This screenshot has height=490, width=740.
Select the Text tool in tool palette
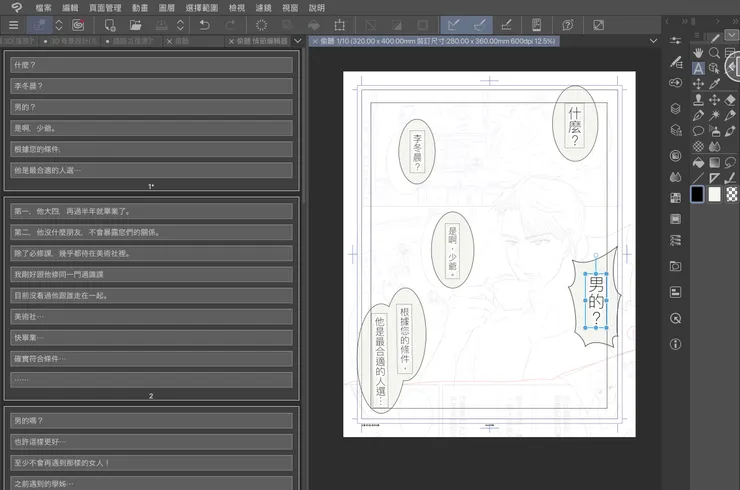pyautogui.click(x=698, y=68)
